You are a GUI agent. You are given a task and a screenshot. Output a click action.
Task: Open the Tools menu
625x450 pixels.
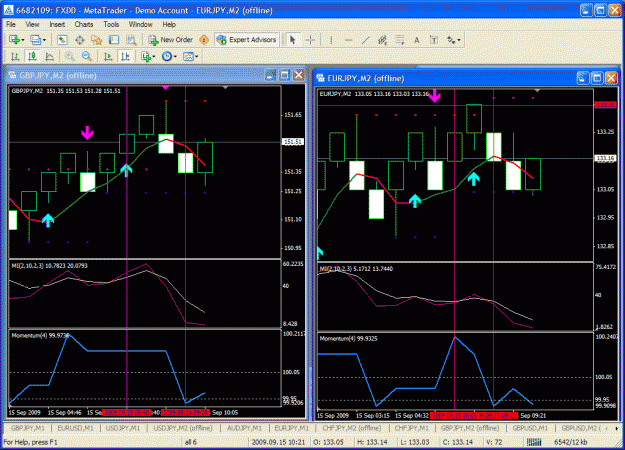point(111,24)
